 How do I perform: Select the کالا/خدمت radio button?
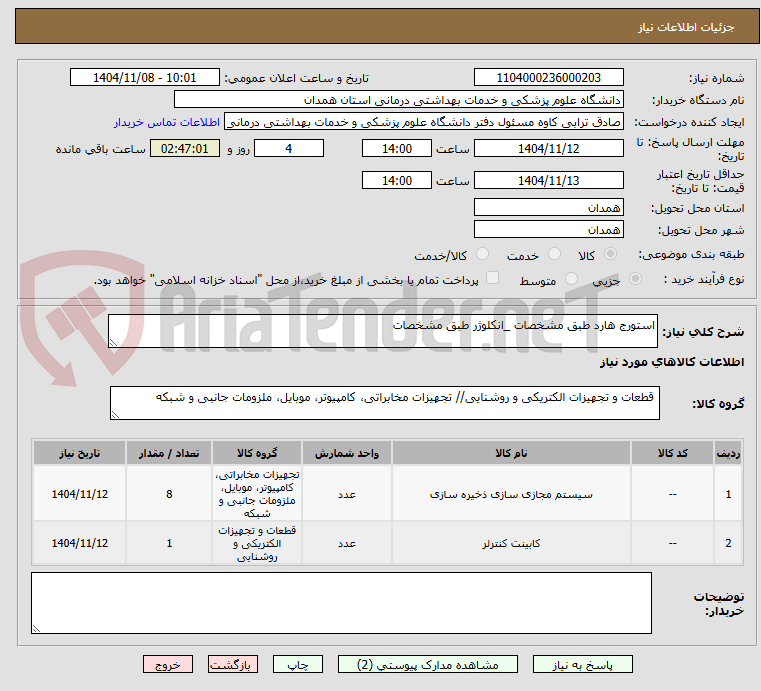[482, 254]
